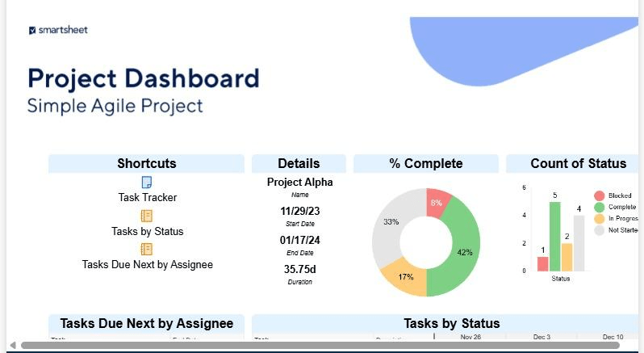The width and height of the screenshot is (644, 353).
Task: Click the red Blocked bar labeled 1
Action: (x=543, y=264)
